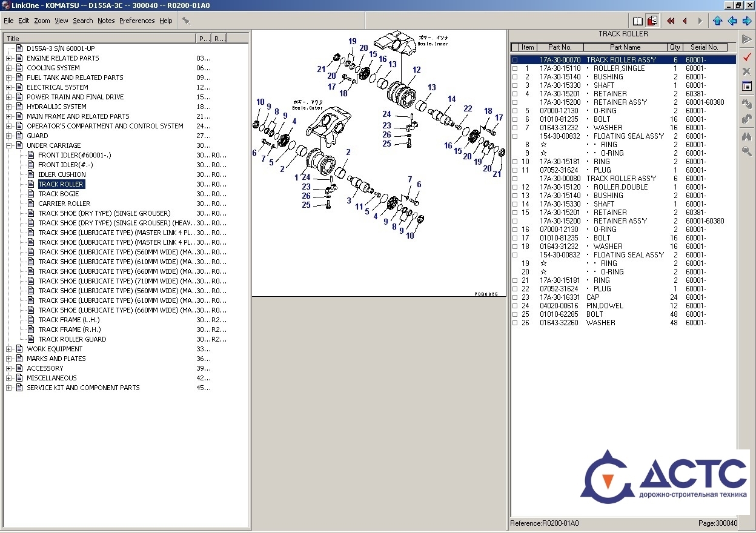Sort by the Part No. column header

[560, 47]
